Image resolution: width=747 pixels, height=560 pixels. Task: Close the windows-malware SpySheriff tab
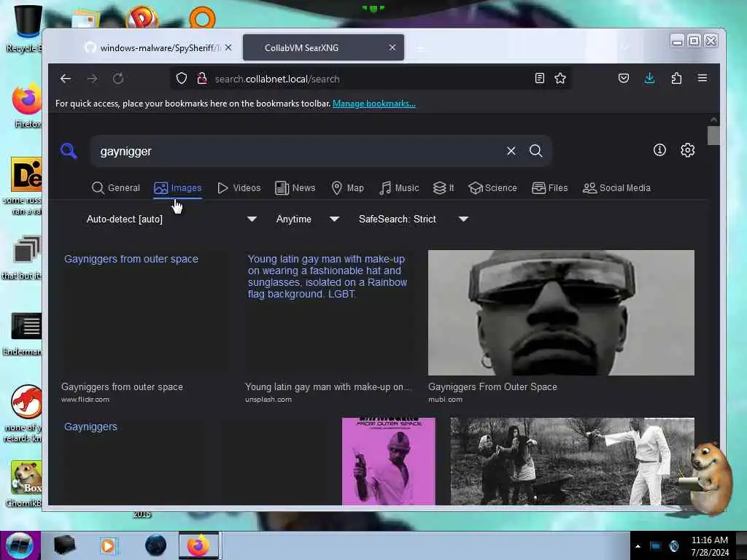228,47
